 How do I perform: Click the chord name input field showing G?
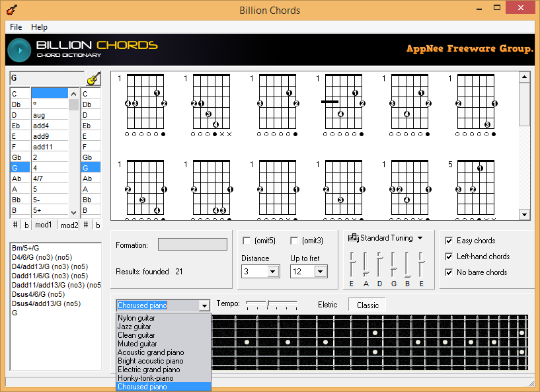(47, 78)
